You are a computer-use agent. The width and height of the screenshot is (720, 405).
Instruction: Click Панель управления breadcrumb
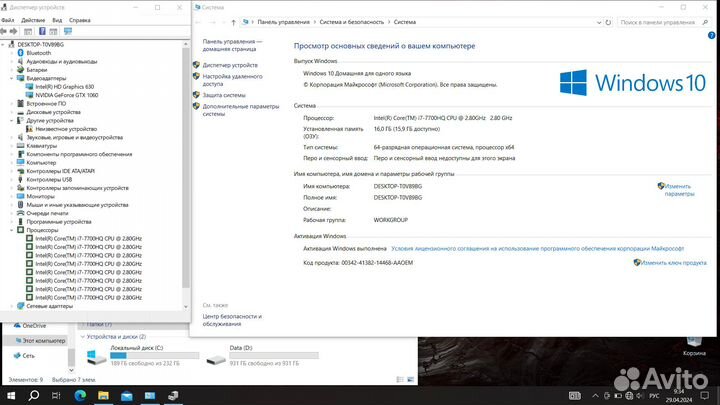(x=283, y=22)
